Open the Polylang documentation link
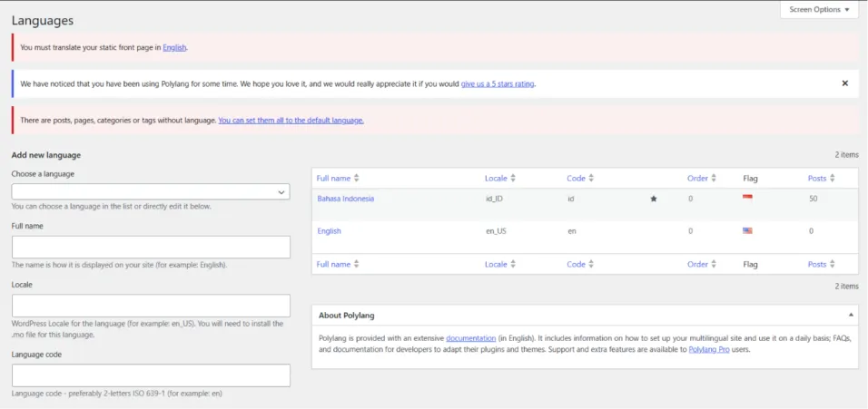The image size is (868, 409). [x=471, y=337]
